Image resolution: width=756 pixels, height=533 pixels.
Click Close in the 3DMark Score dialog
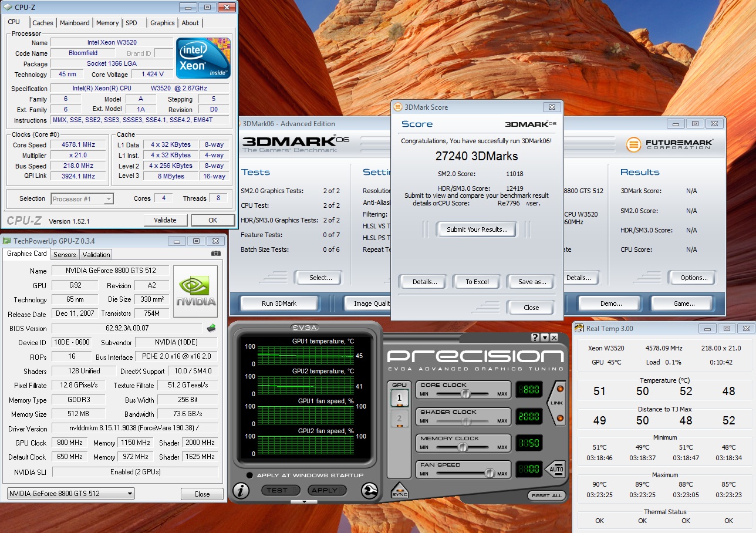[x=531, y=308]
